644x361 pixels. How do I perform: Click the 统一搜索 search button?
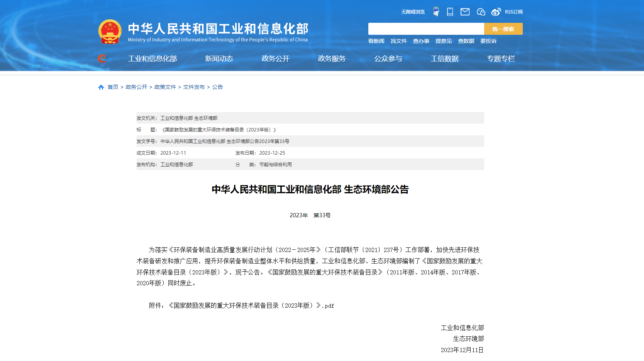[503, 29]
